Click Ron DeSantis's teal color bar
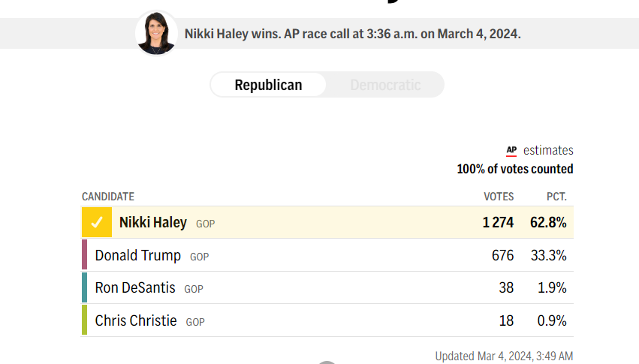Screen dimensions: 639x364 tap(84, 287)
